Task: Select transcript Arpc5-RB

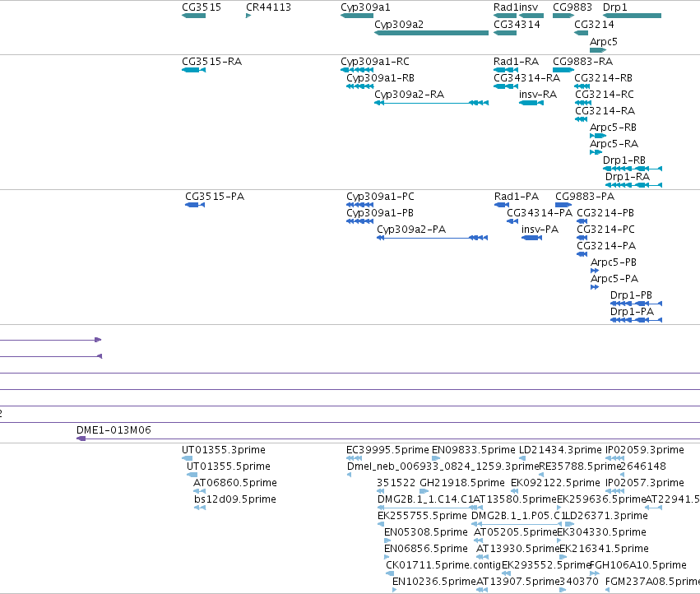Action: tap(613, 128)
